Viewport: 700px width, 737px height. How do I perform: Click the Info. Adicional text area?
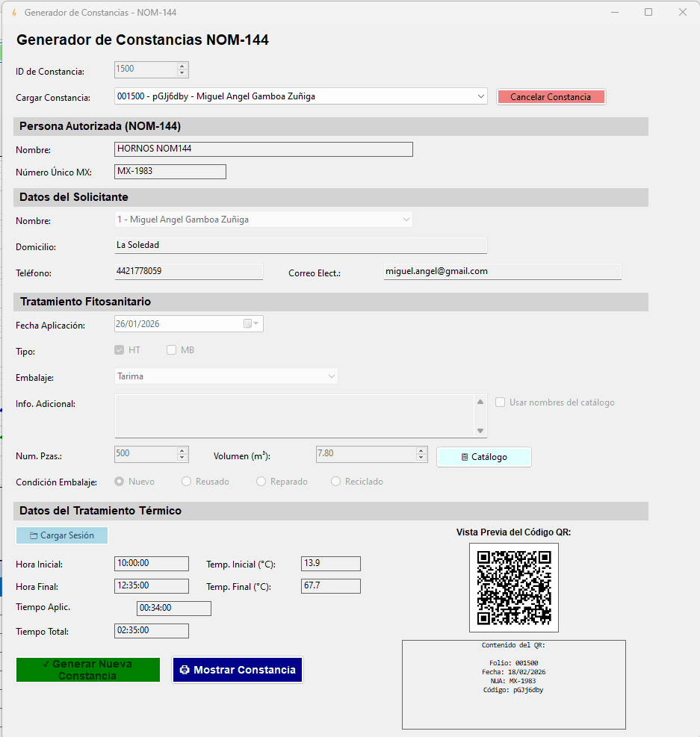coord(295,416)
